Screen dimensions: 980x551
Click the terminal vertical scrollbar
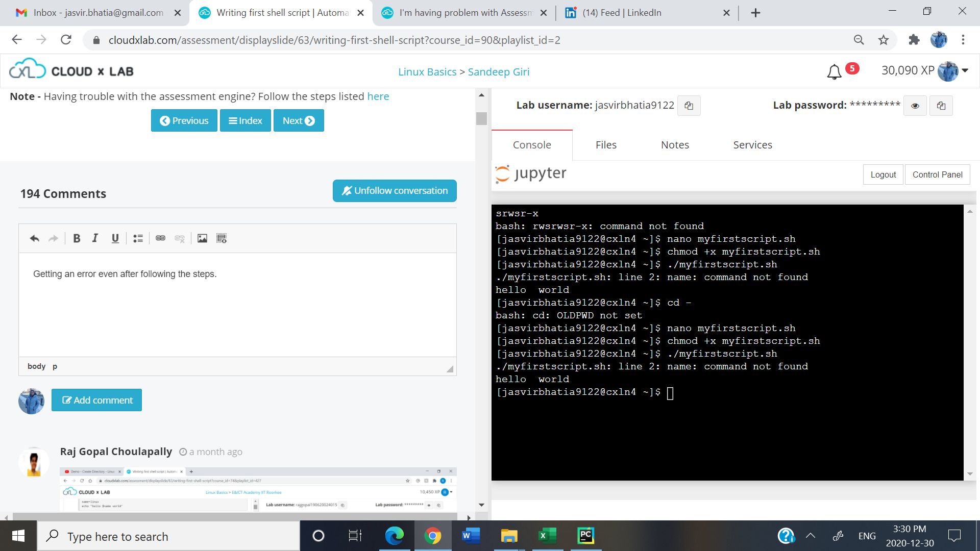tap(970, 342)
